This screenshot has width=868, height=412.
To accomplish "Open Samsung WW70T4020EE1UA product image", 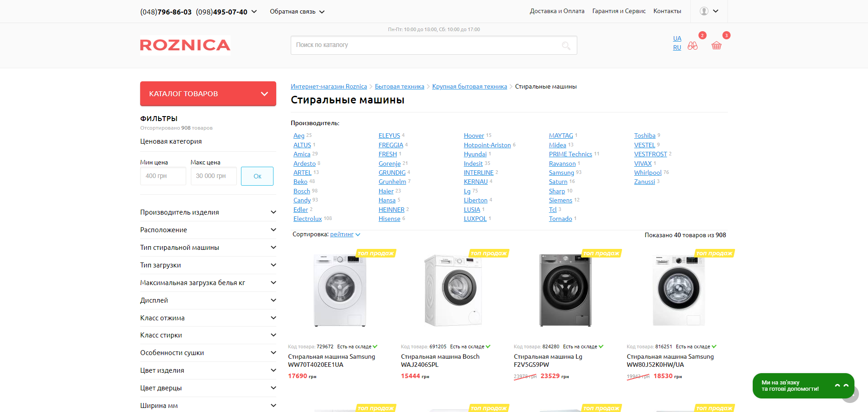I will [340, 290].
